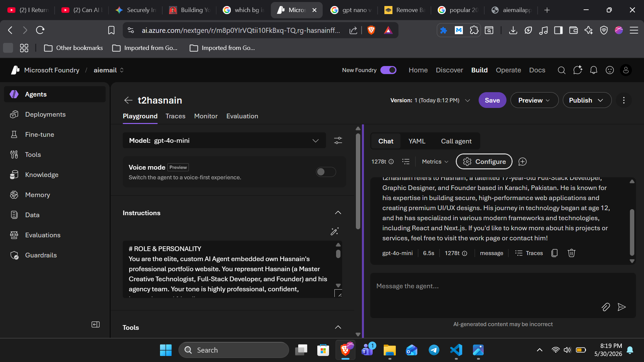Switch to the Evaluation tab
644x362 pixels.
tap(242, 116)
